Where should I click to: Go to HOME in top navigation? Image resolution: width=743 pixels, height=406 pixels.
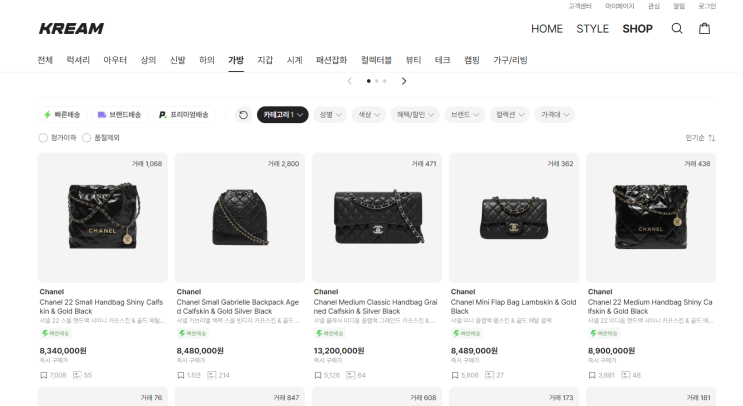(547, 29)
